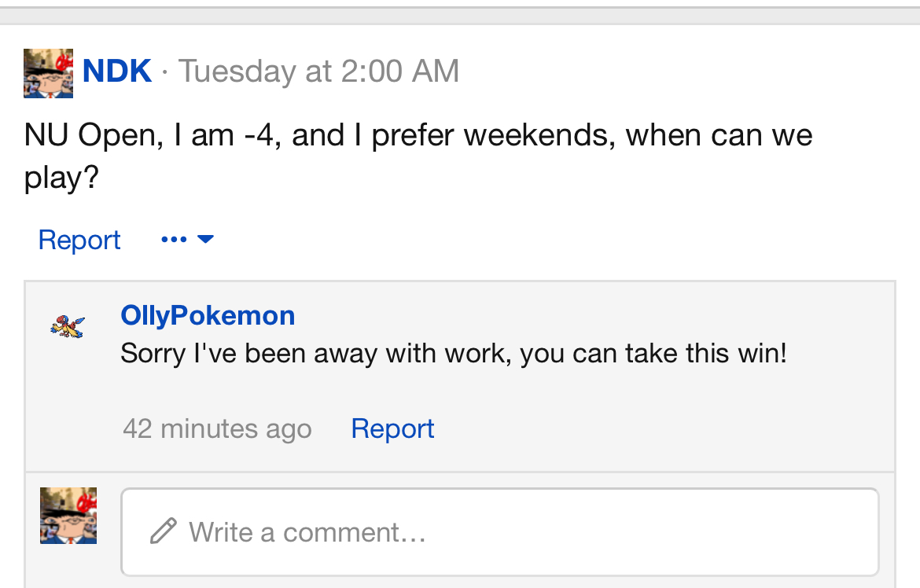Click your avatar beside the comment box

(x=68, y=516)
